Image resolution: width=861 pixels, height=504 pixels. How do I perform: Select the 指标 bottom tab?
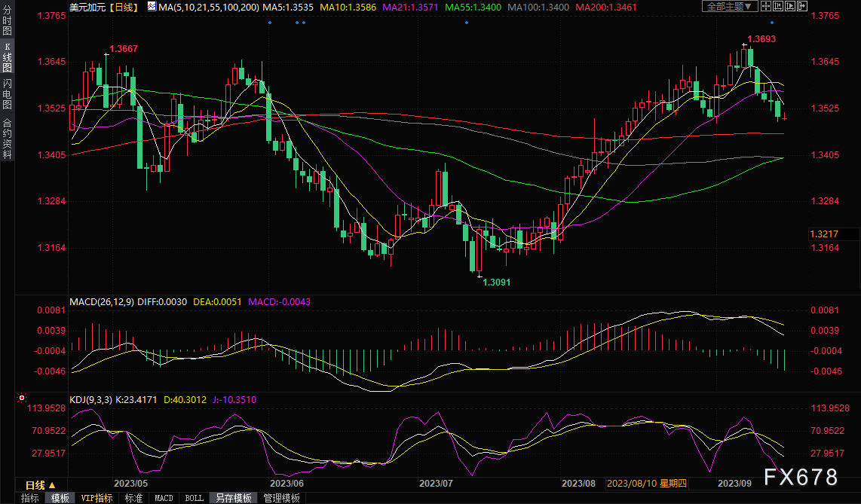click(29, 498)
